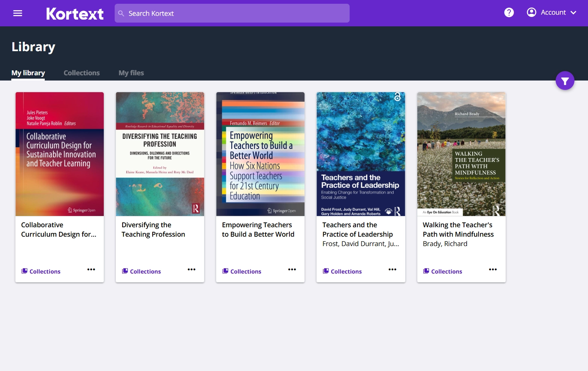Click the account profile icon
This screenshot has width=588, height=371.
[531, 12]
